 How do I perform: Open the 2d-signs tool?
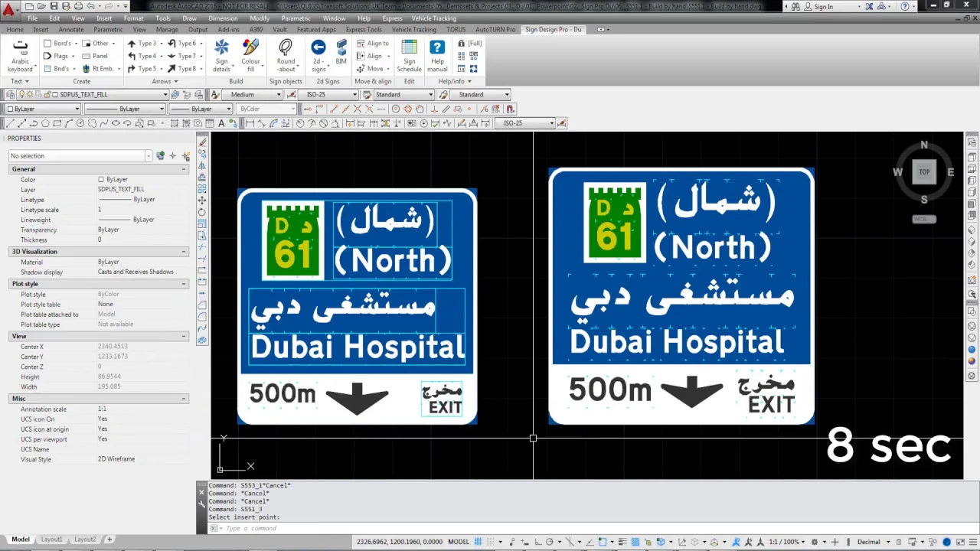pos(318,56)
